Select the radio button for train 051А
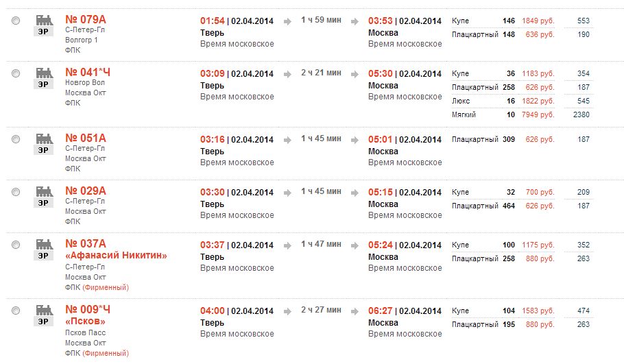Screen dimensions: 624x364 pos(16,139)
